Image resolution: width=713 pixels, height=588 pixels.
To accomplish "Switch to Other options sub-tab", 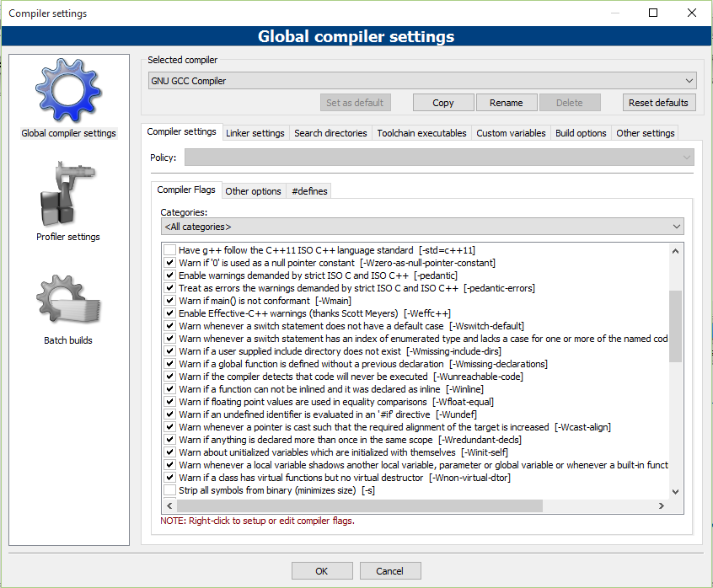I will 254,191.
